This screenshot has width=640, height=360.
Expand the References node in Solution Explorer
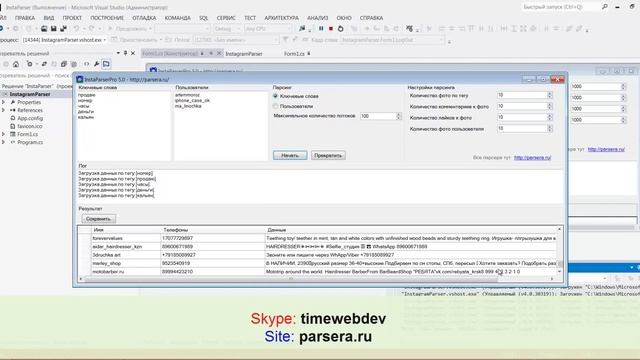coord(4,110)
